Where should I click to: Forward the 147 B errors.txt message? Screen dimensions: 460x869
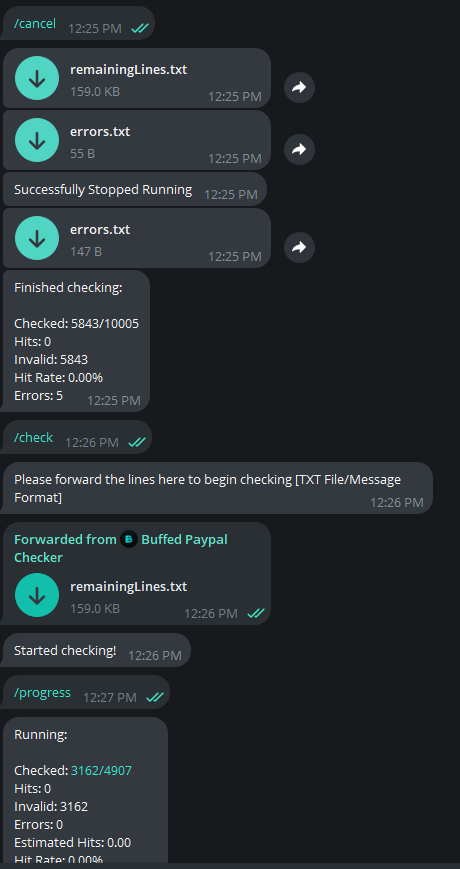(x=299, y=247)
